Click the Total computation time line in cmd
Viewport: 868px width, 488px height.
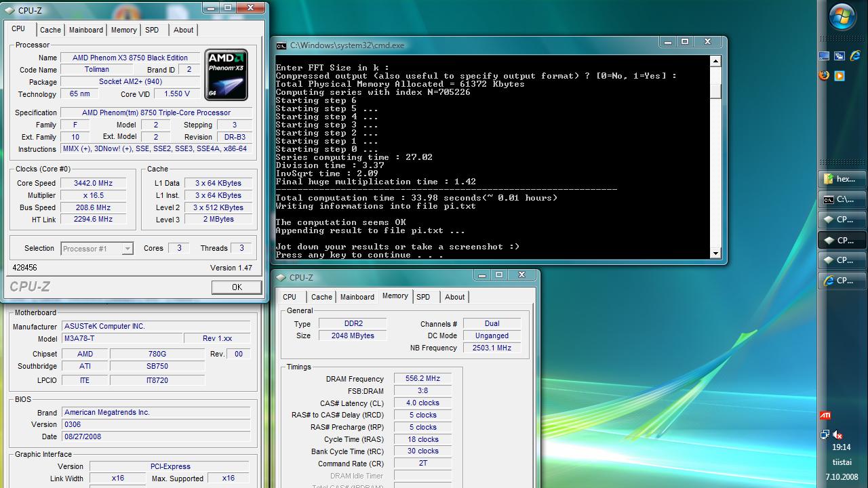pyautogui.click(x=416, y=198)
